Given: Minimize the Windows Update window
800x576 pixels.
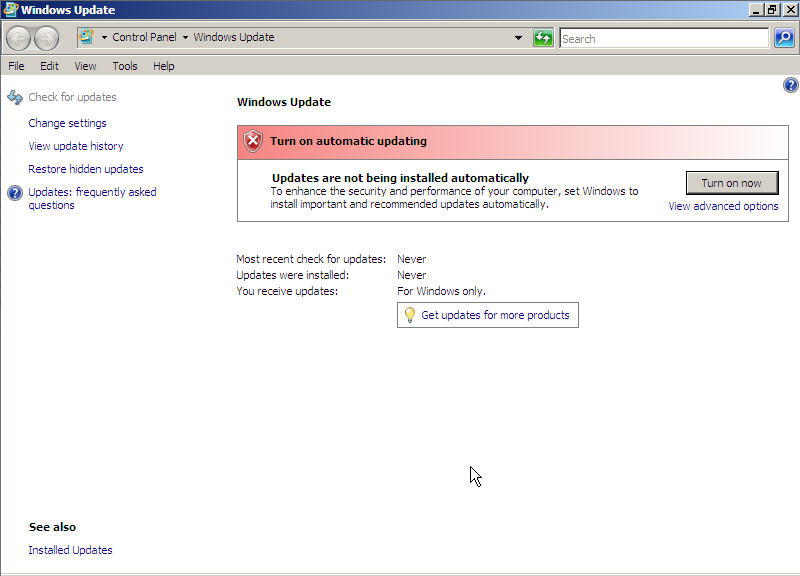Looking at the screenshot, I should coord(756,10).
